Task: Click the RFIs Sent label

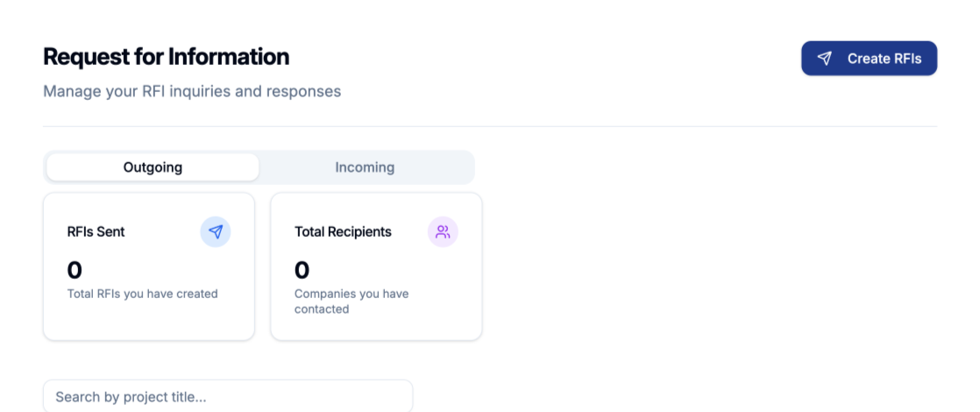Action: tap(96, 232)
